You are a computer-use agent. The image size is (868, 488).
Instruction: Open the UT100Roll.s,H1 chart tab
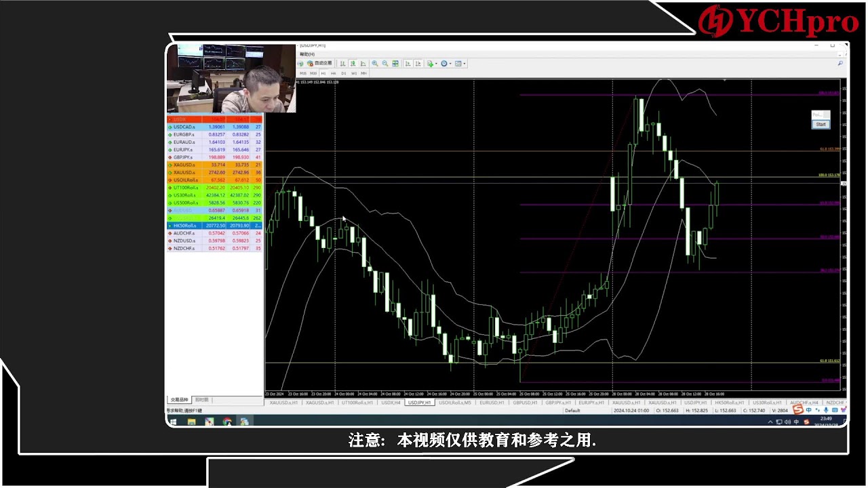(x=357, y=402)
